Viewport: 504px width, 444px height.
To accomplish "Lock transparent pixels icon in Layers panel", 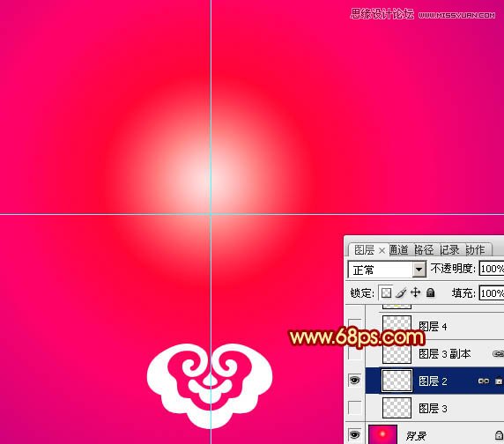I will (386, 292).
